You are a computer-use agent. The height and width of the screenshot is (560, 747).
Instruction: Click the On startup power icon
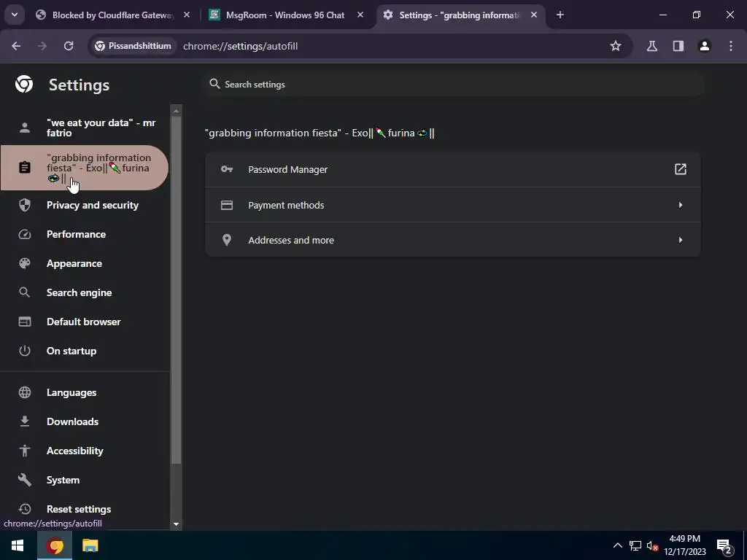[x=25, y=351]
